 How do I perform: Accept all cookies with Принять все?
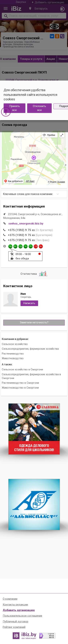coord(14,108)
